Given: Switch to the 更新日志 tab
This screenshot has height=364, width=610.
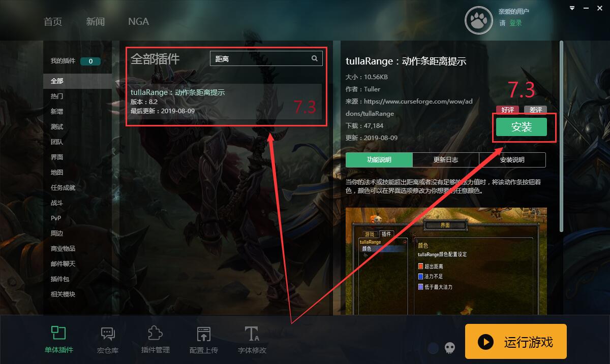Looking at the screenshot, I should click(446, 159).
